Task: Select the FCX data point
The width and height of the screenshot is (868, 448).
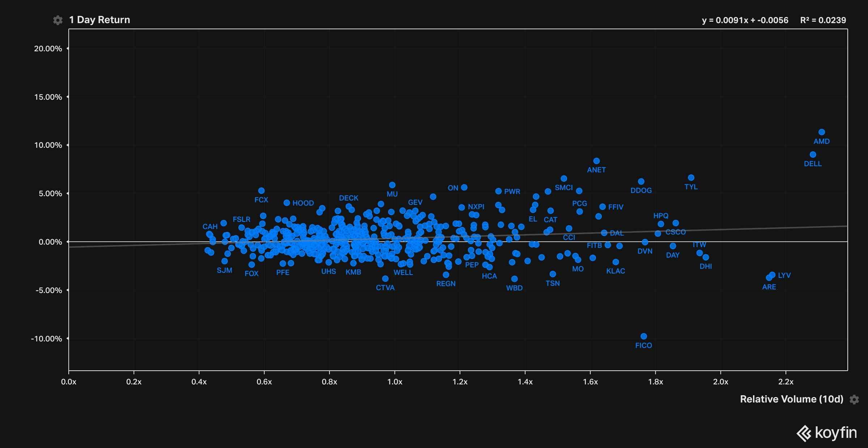Action: click(261, 191)
